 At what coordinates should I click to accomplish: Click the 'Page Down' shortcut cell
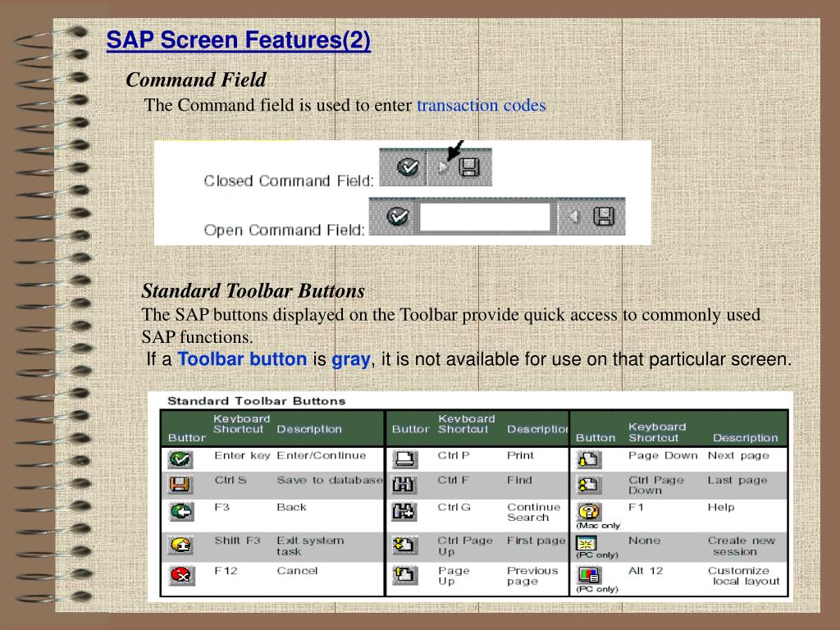pos(663,455)
